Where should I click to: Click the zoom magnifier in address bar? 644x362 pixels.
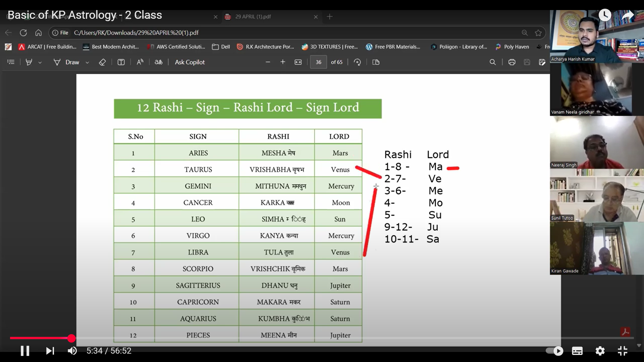click(525, 33)
